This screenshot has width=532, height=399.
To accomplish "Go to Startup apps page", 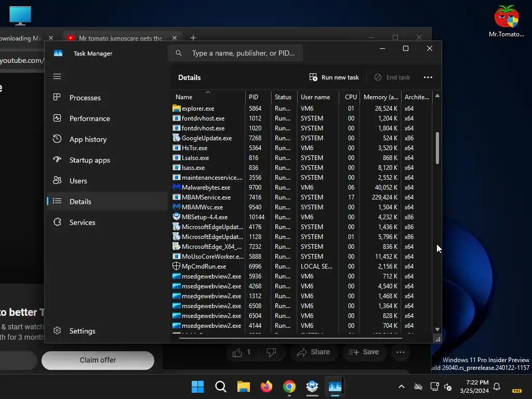I will point(107,160).
